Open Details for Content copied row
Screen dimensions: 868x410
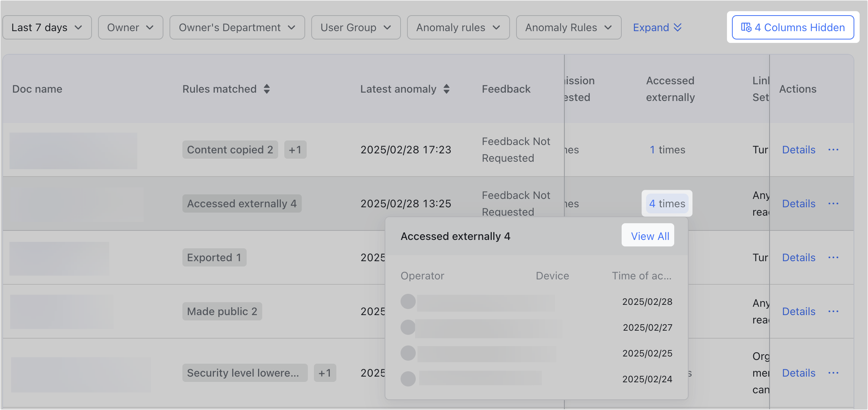(x=798, y=150)
